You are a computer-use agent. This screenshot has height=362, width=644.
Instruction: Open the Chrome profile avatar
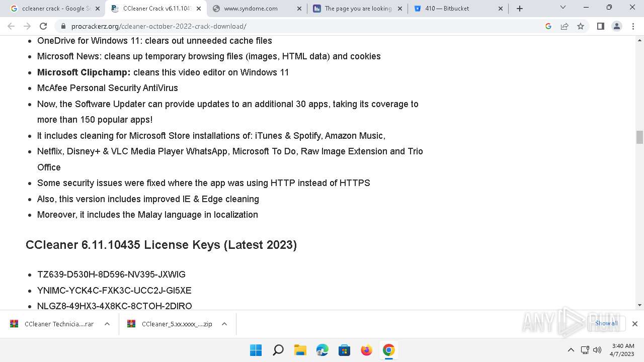point(617,26)
